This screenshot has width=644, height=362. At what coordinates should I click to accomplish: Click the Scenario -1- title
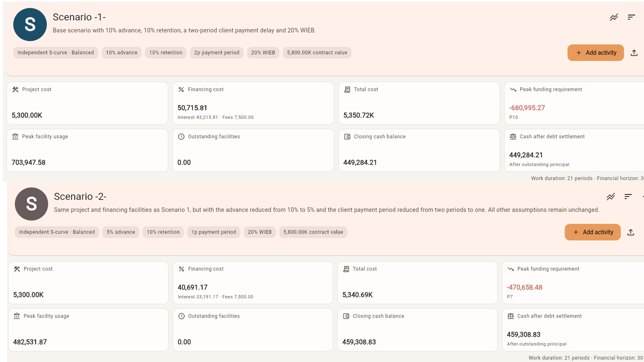point(79,17)
